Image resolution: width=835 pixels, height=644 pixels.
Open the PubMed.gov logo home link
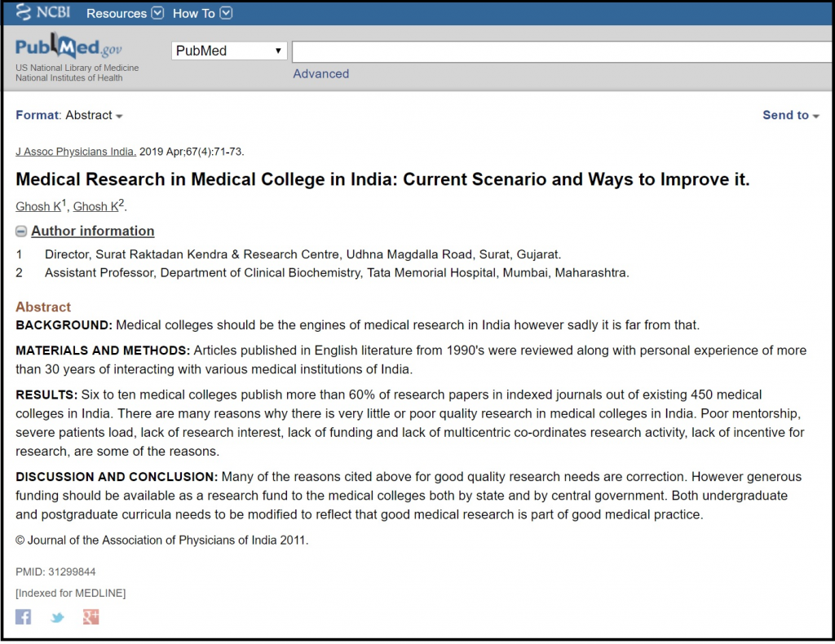tap(68, 46)
